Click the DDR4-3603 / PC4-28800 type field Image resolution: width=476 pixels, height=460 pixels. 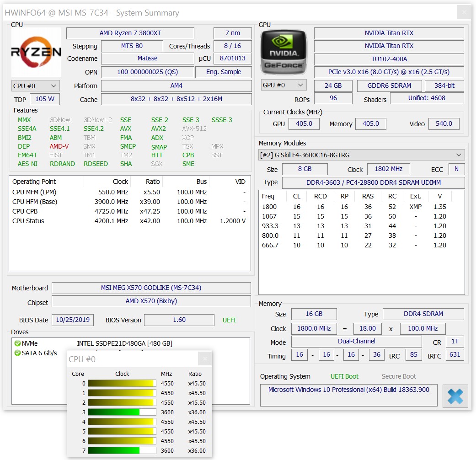click(374, 183)
